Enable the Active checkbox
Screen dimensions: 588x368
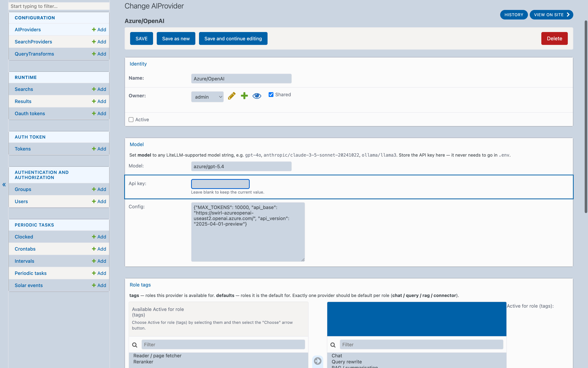coord(131,119)
